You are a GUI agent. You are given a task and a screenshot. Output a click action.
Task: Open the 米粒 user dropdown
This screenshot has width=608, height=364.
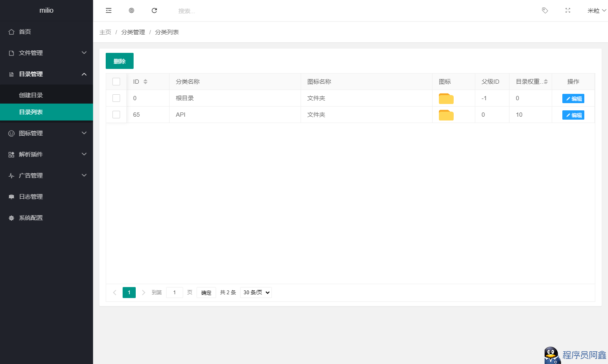pyautogui.click(x=597, y=11)
